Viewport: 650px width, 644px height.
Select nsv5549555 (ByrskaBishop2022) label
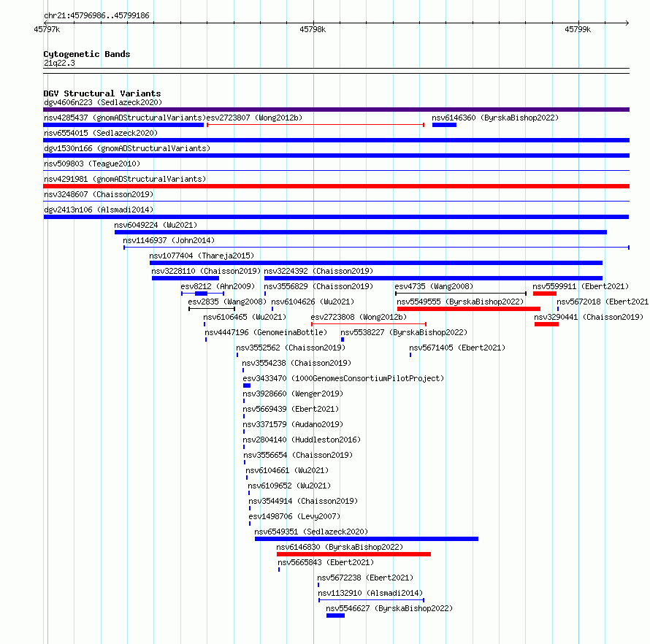(460, 302)
